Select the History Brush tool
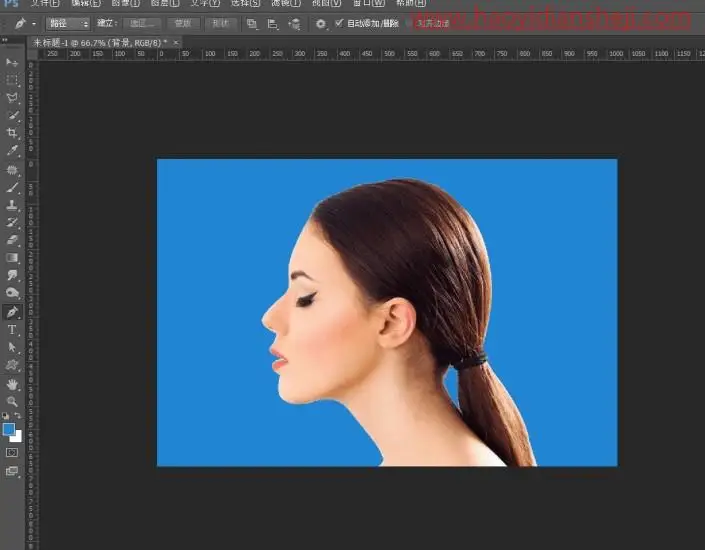 pyautogui.click(x=12, y=223)
